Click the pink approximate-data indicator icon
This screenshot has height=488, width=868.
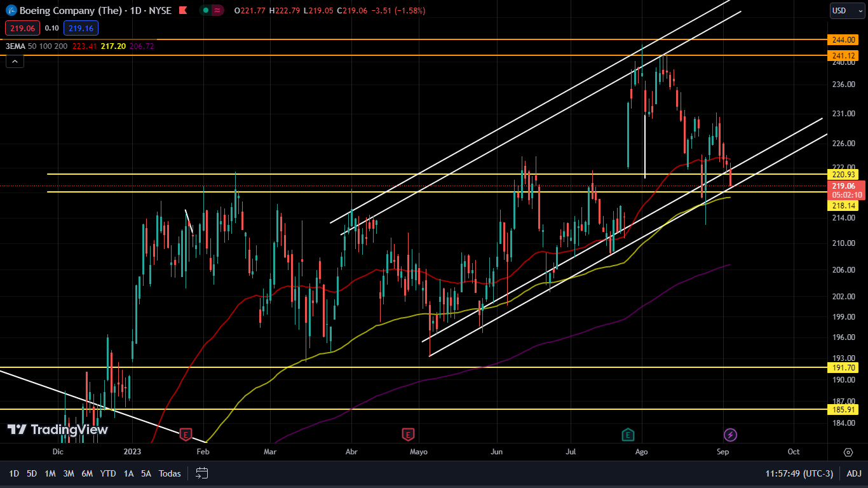click(218, 10)
